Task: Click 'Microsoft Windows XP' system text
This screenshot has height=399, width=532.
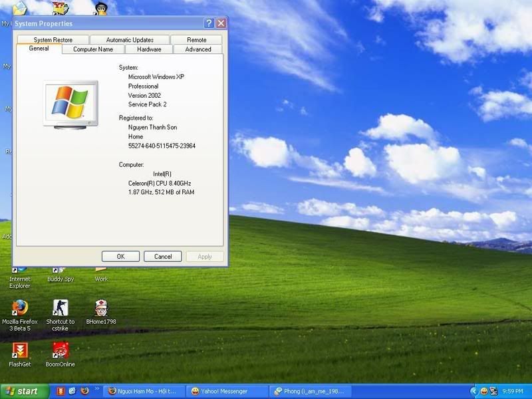Action: [156, 77]
